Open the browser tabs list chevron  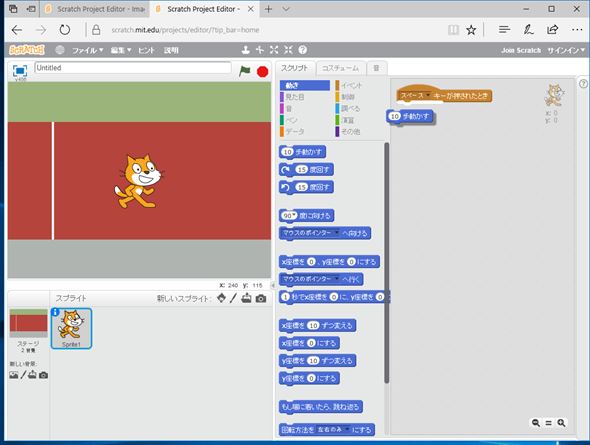(286, 9)
